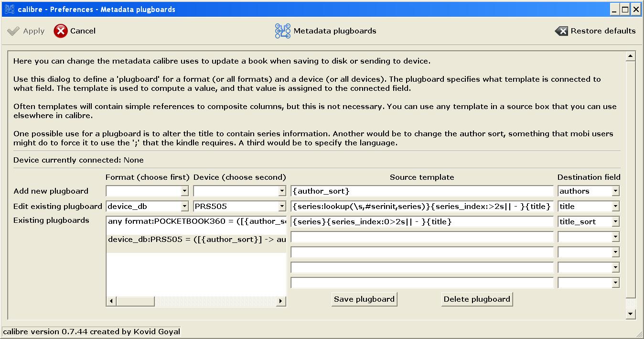
Task: Click the sixth empty source template field
Action: click(422, 268)
